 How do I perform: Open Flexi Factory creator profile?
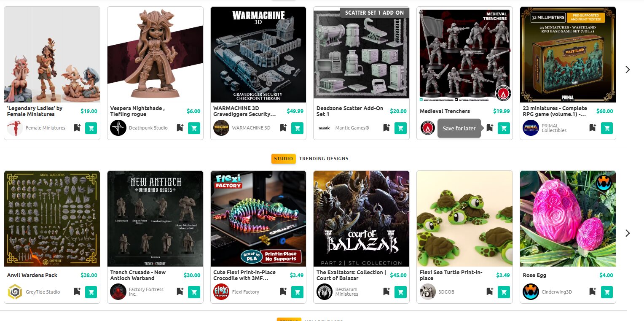coord(246,291)
